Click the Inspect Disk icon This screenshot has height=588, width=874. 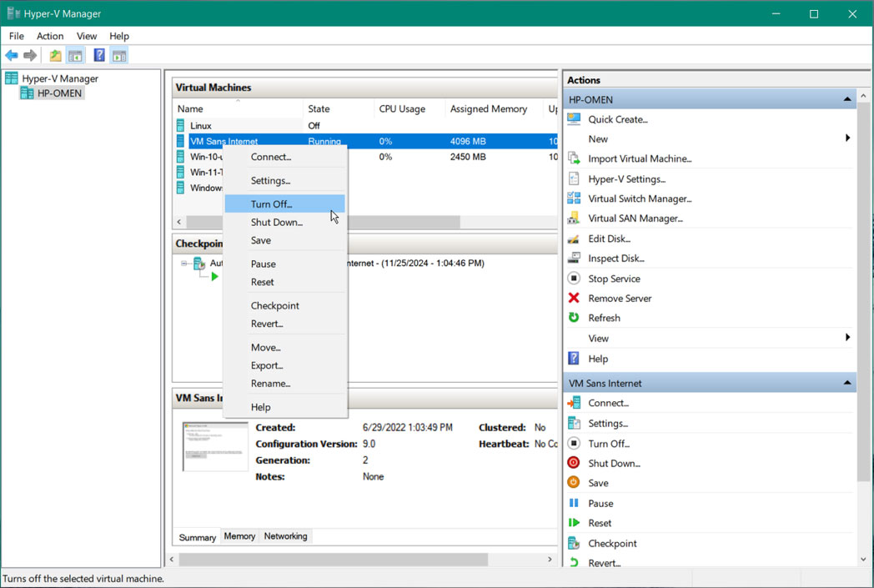(x=574, y=258)
